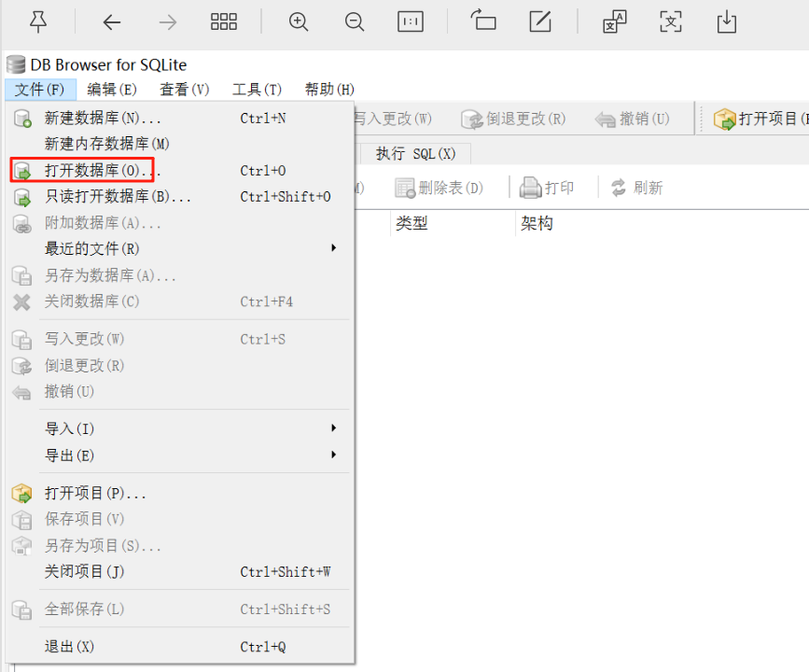The width and height of the screenshot is (809, 672).
Task: Open the 文件(F) menu
Action: point(40,90)
